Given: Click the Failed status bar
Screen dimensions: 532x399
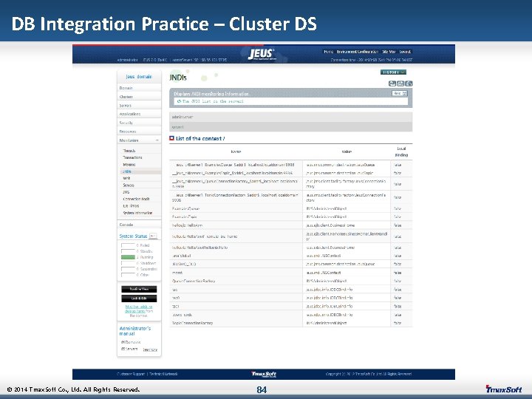Looking at the screenshot, I should [128, 245].
